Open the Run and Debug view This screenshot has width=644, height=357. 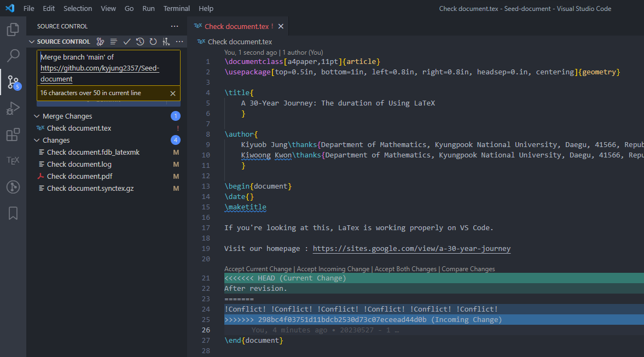pyautogui.click(x=13, y=108)
